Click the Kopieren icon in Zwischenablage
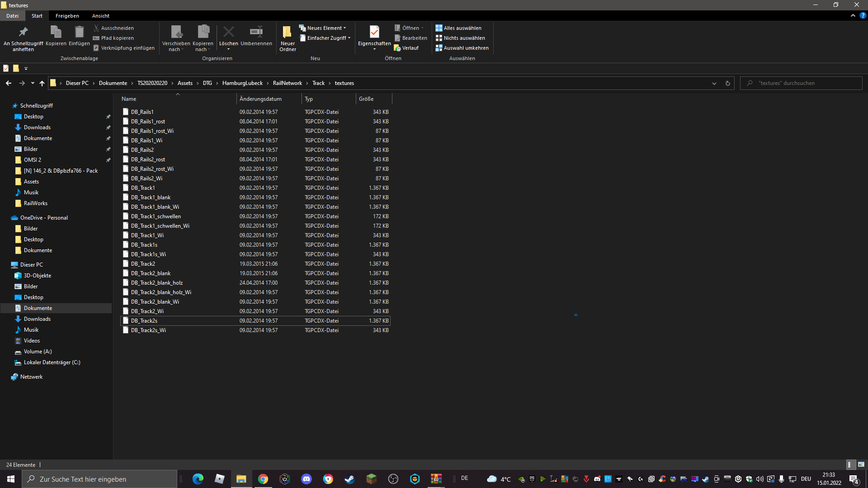The width and height of the screenshot is (868, 488). (x=56, y=33)
